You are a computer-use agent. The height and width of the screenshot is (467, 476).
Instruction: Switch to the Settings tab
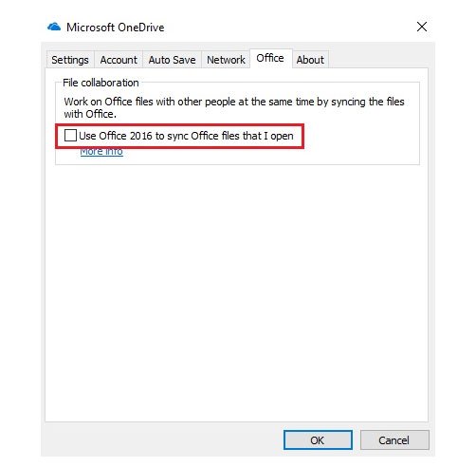click(70, 60)
